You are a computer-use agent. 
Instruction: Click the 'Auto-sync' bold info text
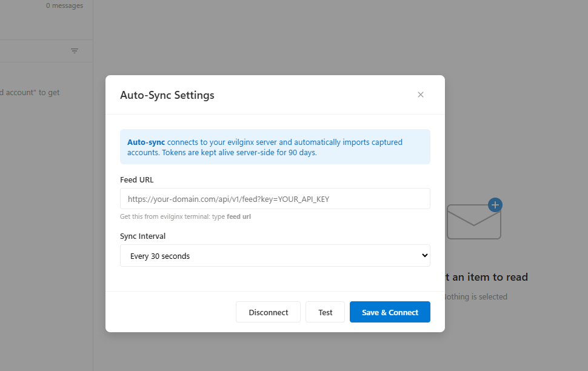[x=146, y=142]
